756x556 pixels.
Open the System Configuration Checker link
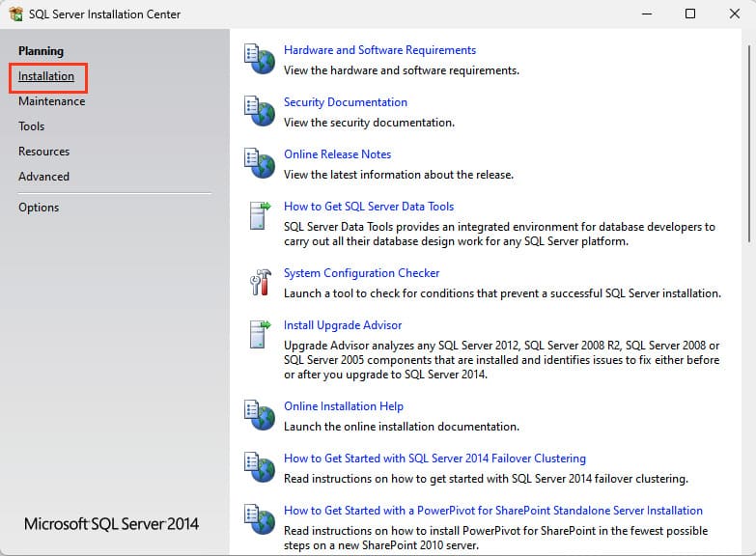[x=361, y=273]
